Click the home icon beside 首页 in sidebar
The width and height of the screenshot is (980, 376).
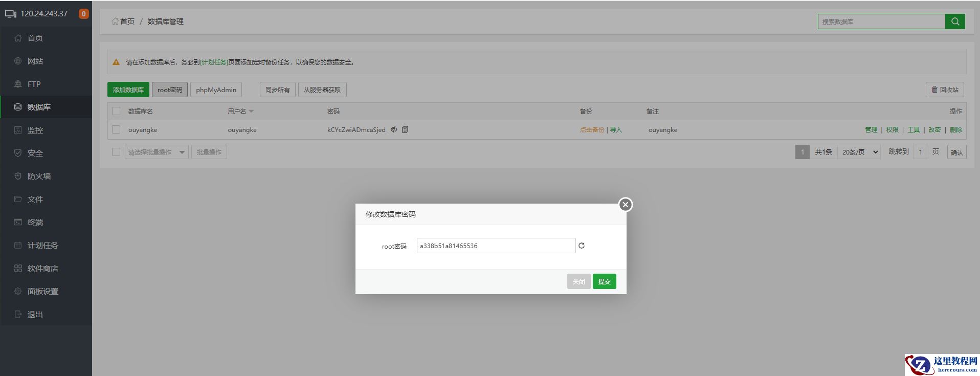(x=18, y=38)
